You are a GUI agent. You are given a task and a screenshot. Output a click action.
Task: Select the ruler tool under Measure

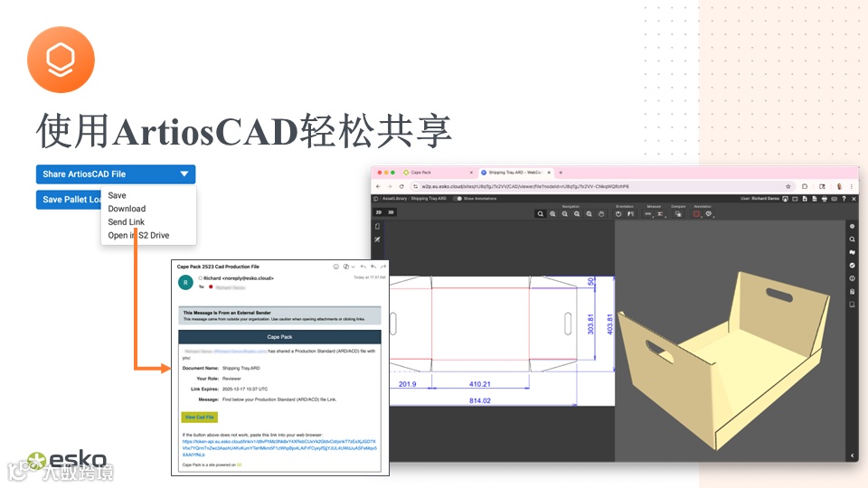648,214
